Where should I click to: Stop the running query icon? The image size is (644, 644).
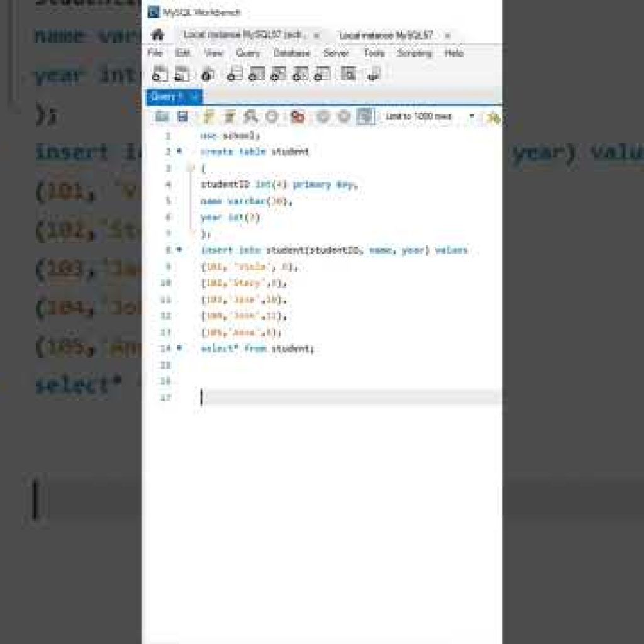point(272,116)
